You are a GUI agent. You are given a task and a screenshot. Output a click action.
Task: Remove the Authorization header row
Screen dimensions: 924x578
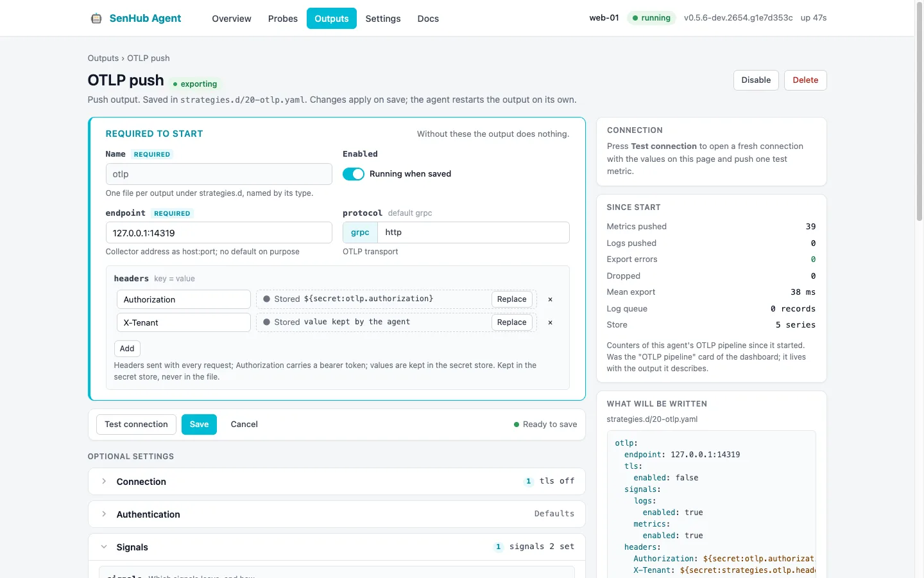(x=550, y=299)
